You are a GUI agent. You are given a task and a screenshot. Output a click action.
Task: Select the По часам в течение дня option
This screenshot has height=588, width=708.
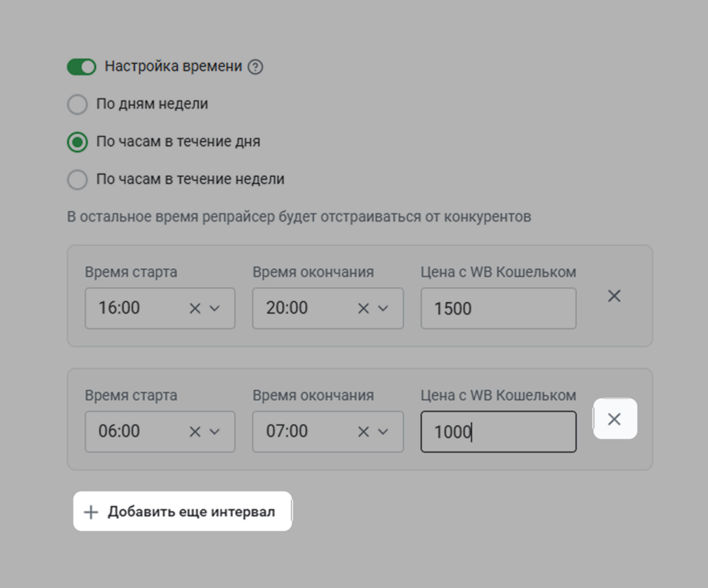[77, 142]
